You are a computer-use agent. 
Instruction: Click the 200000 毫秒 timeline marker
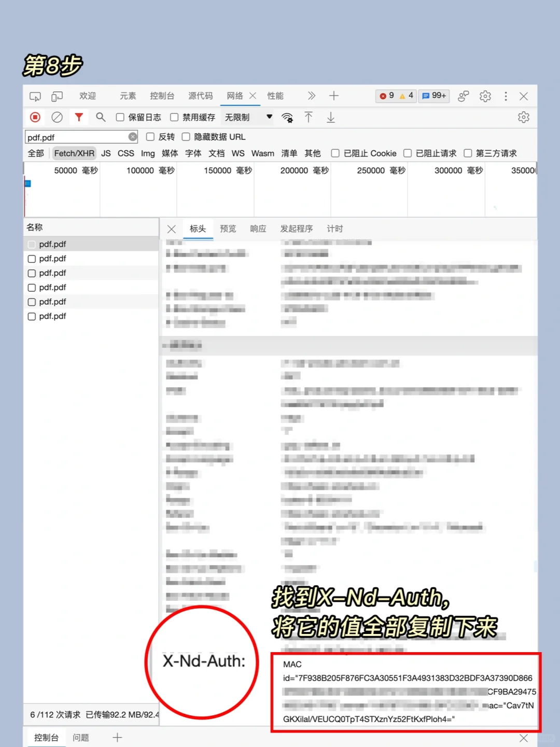[304, 171]
